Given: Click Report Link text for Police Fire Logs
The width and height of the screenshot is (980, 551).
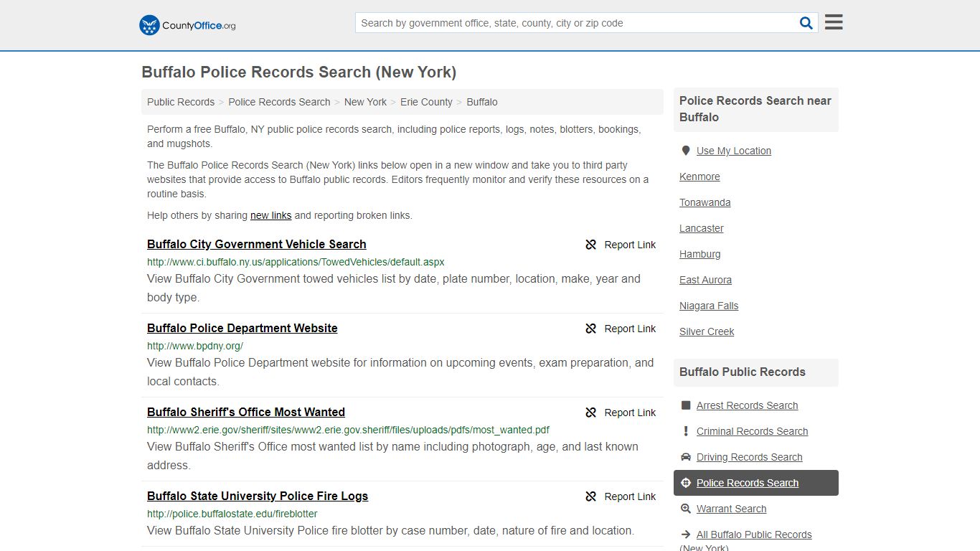Looking at the screenshot, I should [630, 496].
